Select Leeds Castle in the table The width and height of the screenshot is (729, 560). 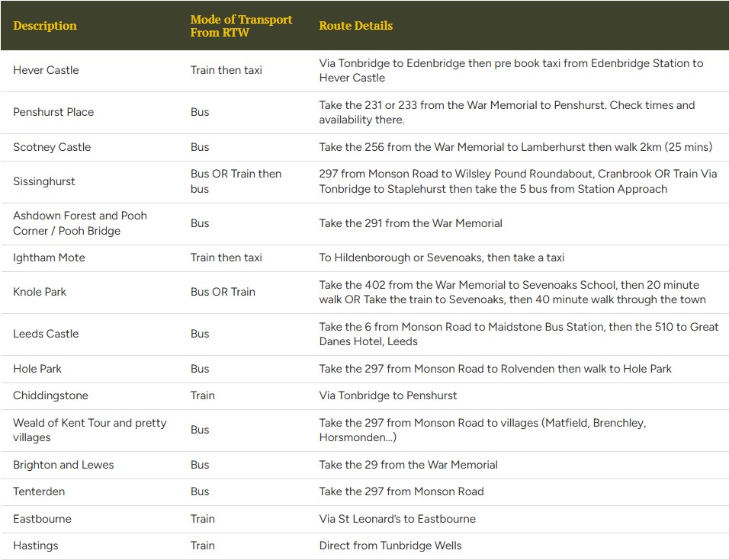point(43,334)
